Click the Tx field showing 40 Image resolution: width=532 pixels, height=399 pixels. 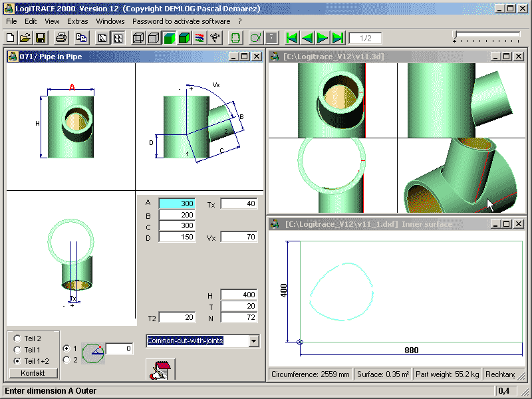point(239,203)
